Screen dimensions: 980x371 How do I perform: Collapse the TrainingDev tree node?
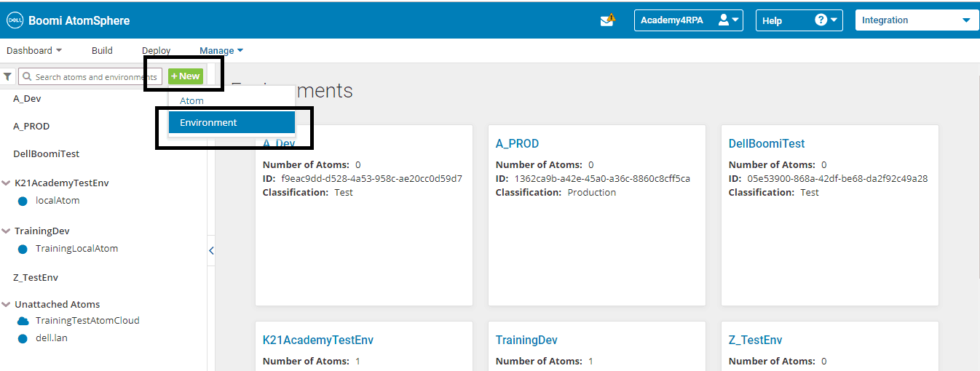pyautogui.click(x=7, y=231)
